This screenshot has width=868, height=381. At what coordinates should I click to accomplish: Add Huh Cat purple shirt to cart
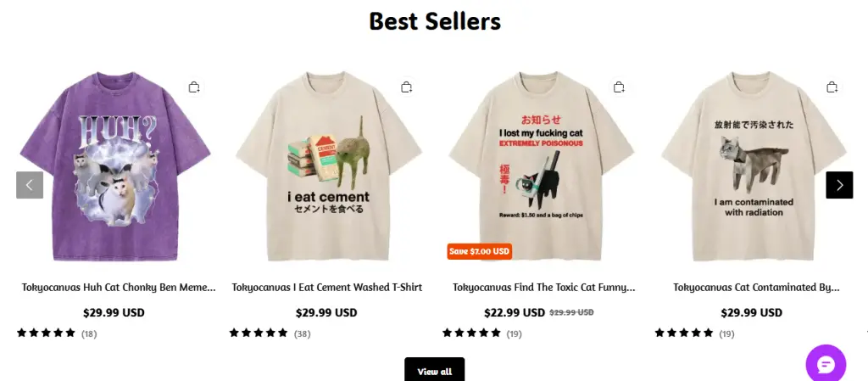(194, 87)
